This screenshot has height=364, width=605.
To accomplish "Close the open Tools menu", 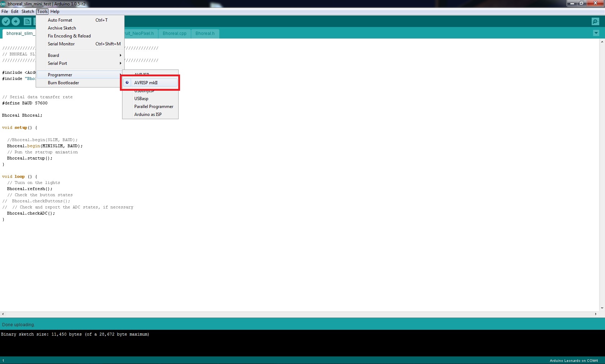I will click(42, 12).
